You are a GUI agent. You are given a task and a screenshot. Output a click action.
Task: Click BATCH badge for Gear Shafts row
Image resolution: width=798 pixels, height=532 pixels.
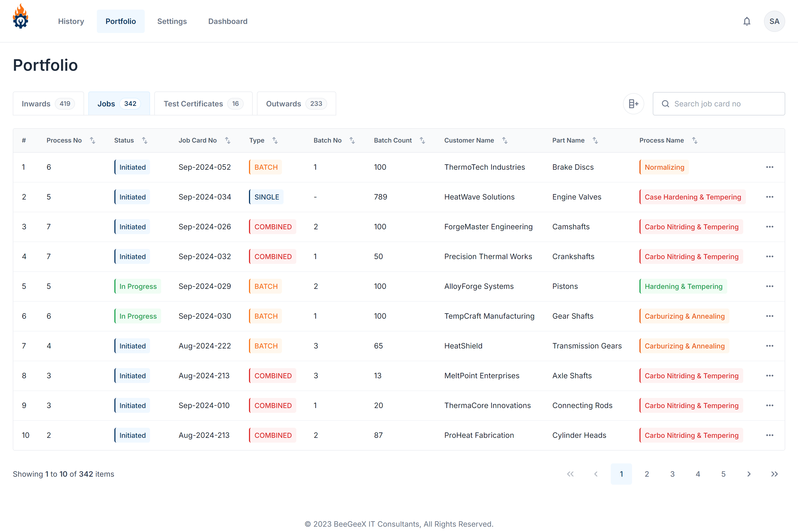[x=266, y=316]
